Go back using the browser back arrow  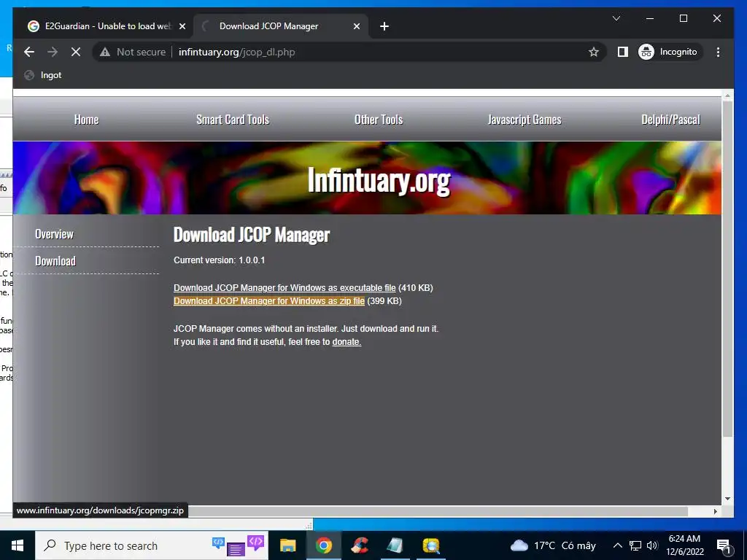(29, 52)
